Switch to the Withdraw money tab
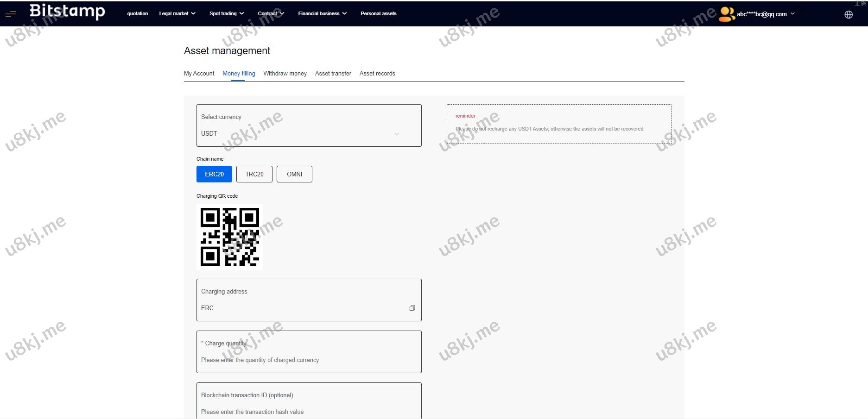This screenshot has height=419, width=868. click(285, 73)
